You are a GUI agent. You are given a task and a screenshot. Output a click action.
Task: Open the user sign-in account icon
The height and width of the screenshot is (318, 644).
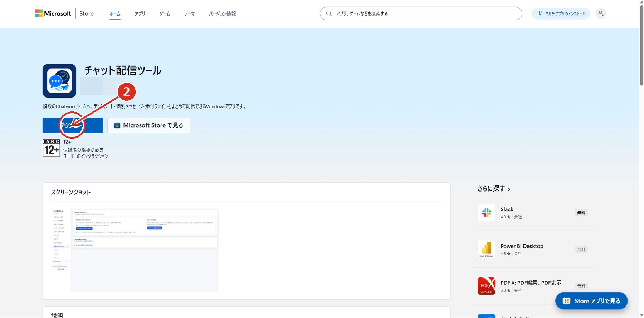[601, 14]
